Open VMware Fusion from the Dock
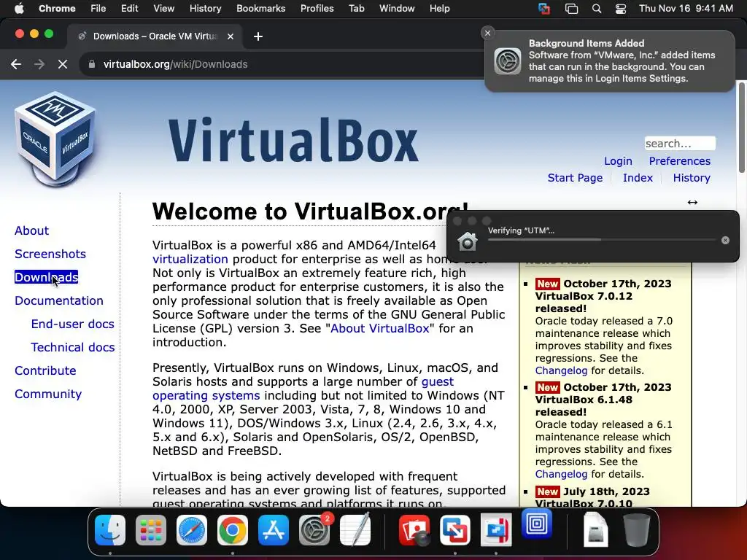Screen dimensions: 747x560 pyautogui.click(x=455, y=530)
